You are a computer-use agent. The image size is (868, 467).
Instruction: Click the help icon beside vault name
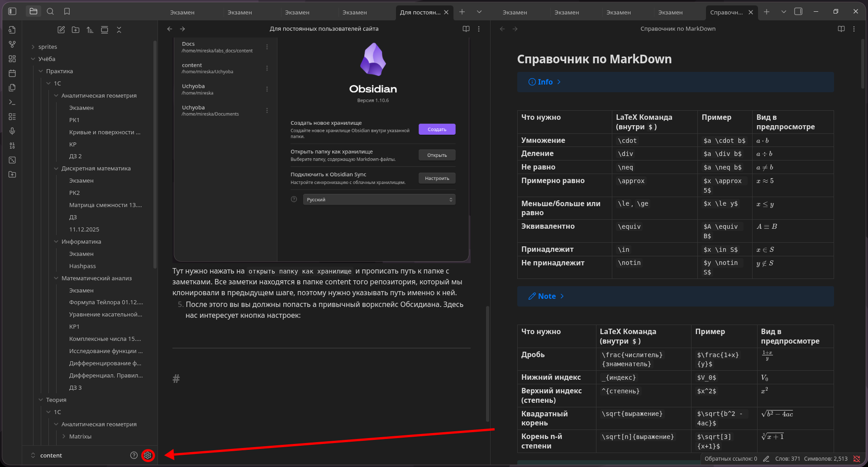pyautogui.click(x=134, y=455)
